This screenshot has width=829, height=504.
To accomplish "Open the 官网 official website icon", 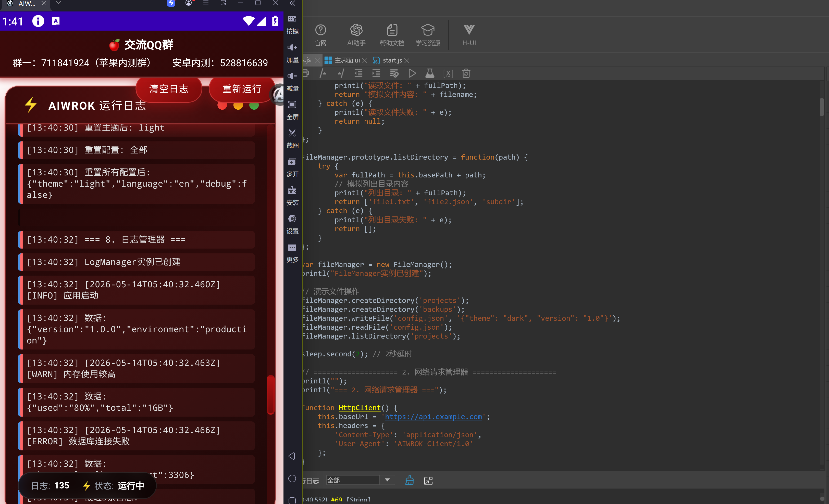I will (x=320, y=35).
